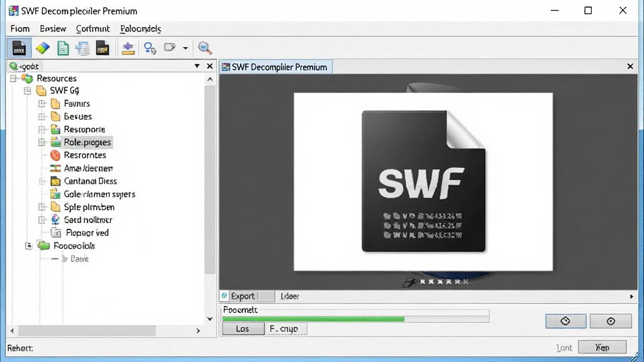This screenshot has height=362, width=644.
Task: Click the horizontal scrollbar right arrow
Action: point(198,331)
